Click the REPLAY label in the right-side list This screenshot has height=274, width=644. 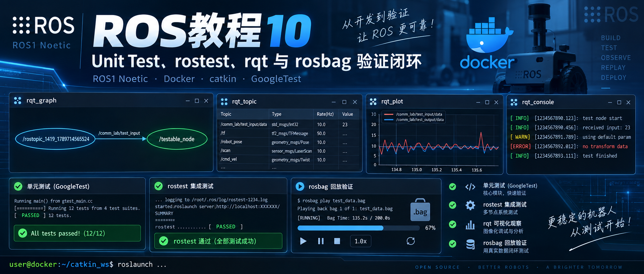(613, 68)
